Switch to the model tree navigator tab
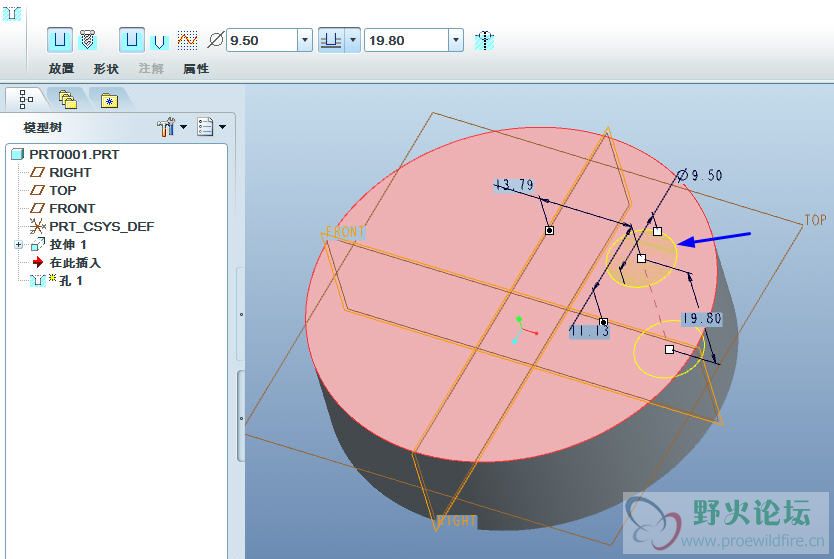 click(24, 99)
